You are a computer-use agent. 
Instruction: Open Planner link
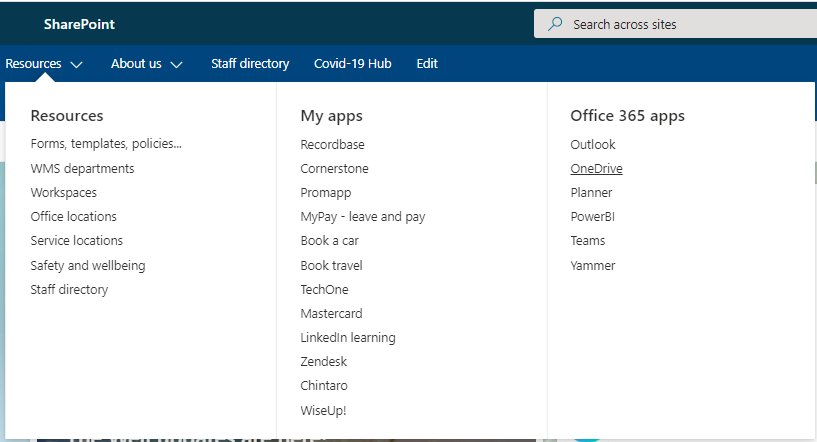(x=591, y=192)
